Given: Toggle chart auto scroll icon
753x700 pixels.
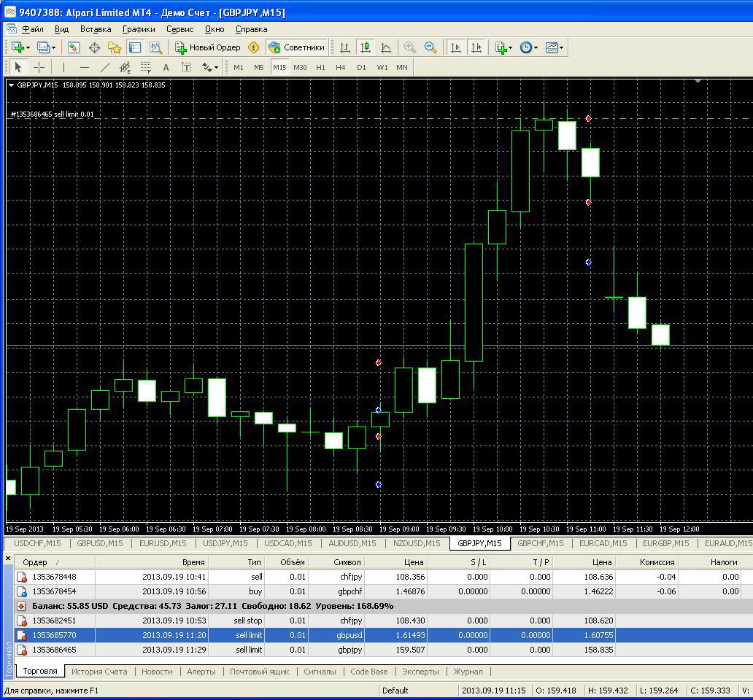Looking at the screenshot, I should pyautogui.click(x=456, y=47).
